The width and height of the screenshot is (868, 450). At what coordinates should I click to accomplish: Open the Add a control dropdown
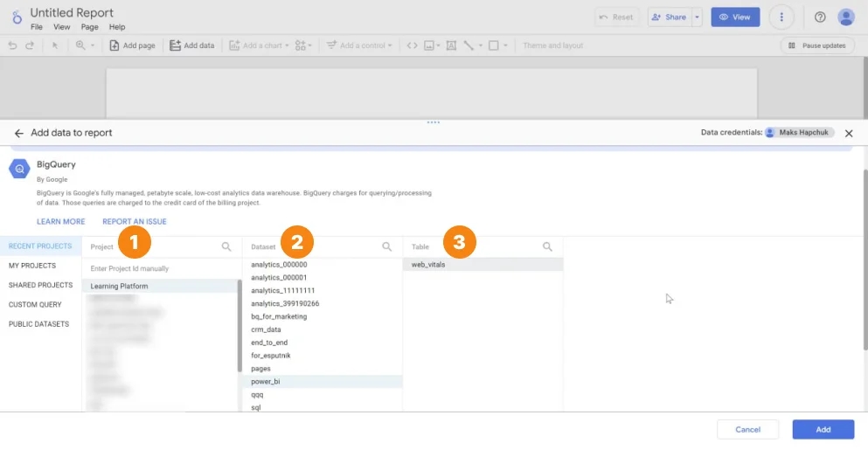[359, 45]
